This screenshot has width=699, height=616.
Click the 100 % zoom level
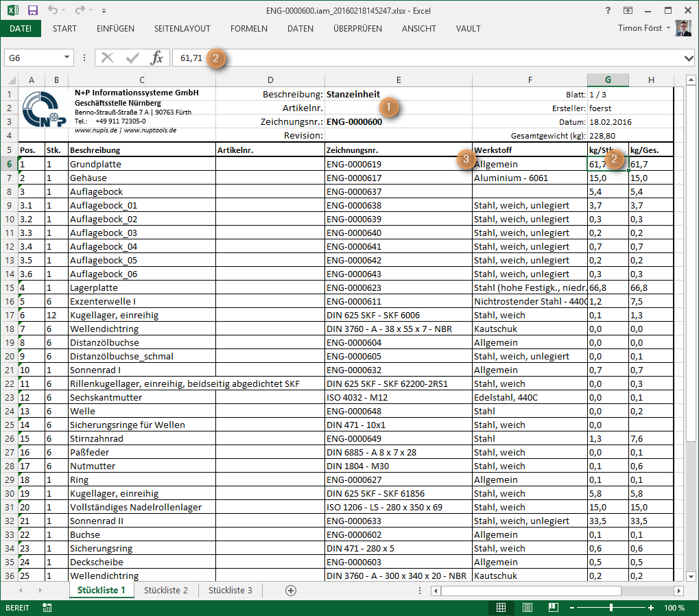674,608
